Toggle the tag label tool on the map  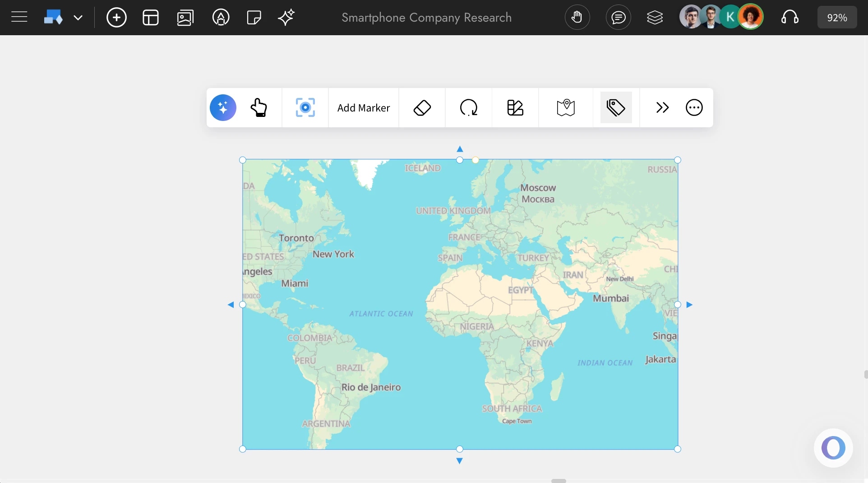(x=616, y=107)
